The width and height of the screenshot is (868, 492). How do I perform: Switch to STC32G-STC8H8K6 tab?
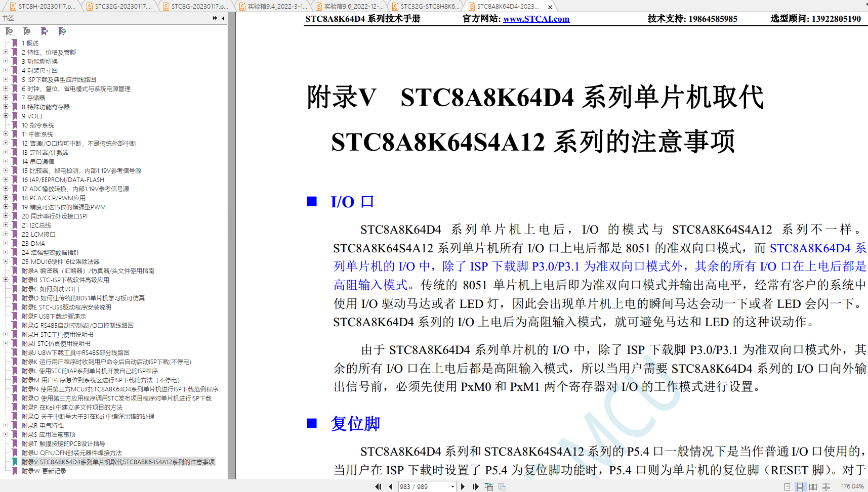(425, 7)
